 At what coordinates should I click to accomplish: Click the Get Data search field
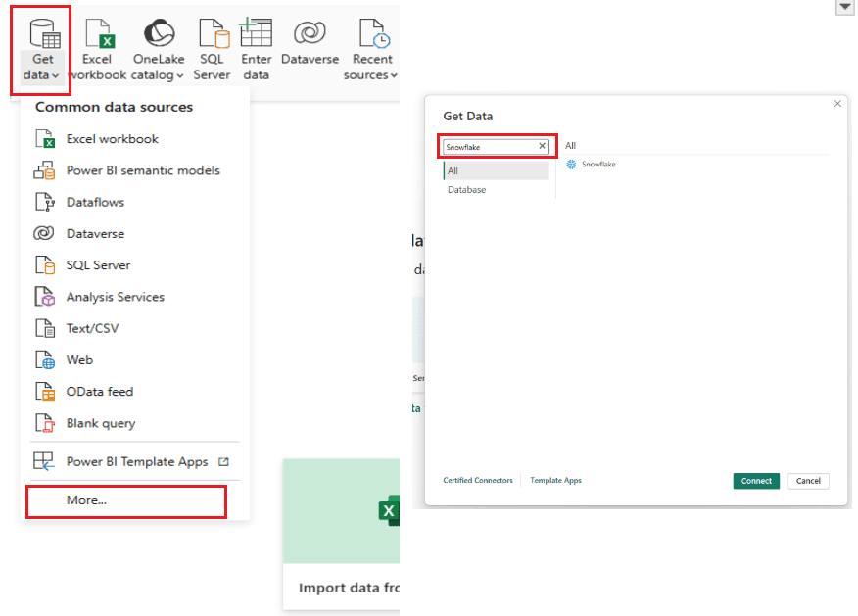[x=496, y=147]
